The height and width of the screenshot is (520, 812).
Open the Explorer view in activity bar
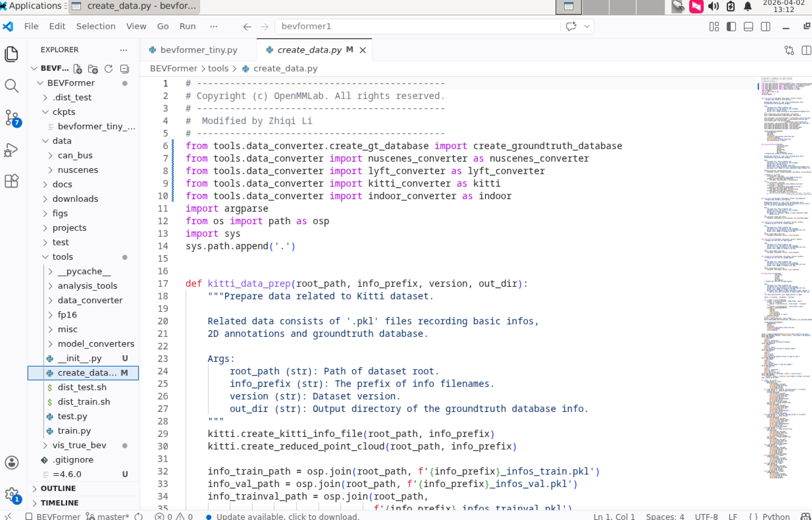coord(12,54)
